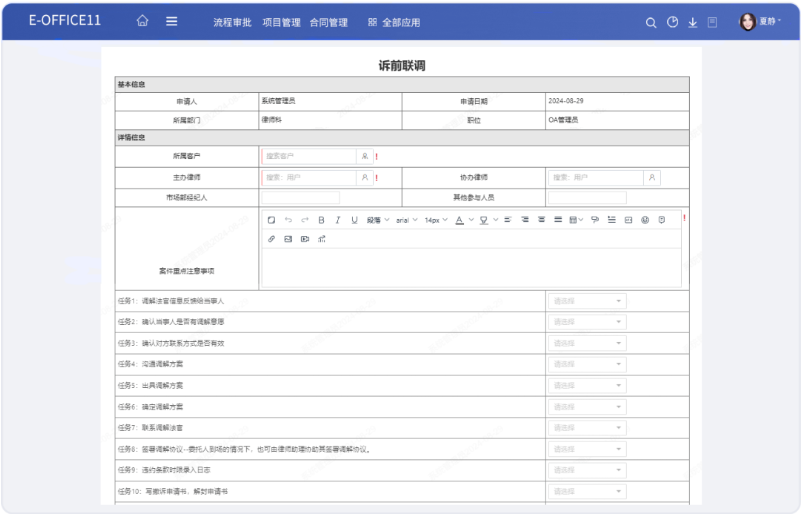Click the undo arrow in the editor
The width and height of the screenshot is (806, 519).
tap(288, 219)
